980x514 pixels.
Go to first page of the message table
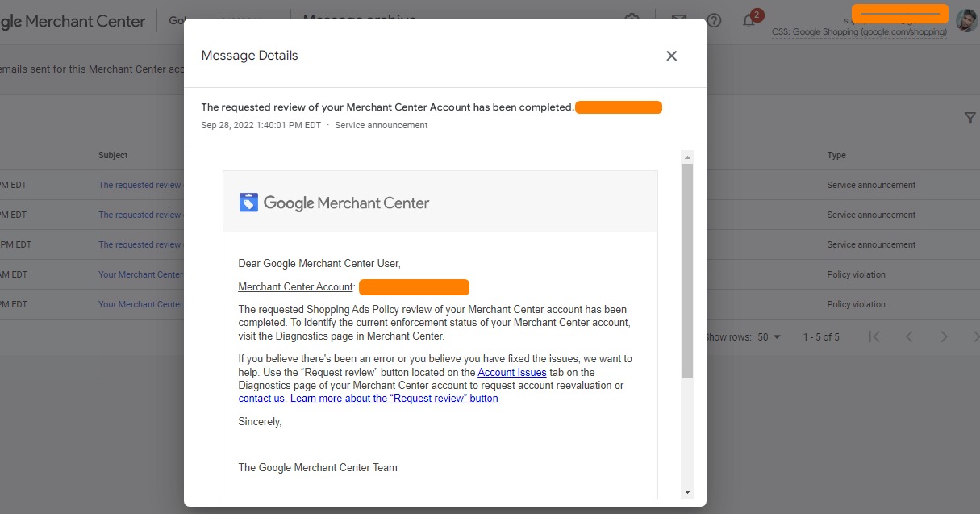pyautogui.click(x=874, y=336)
